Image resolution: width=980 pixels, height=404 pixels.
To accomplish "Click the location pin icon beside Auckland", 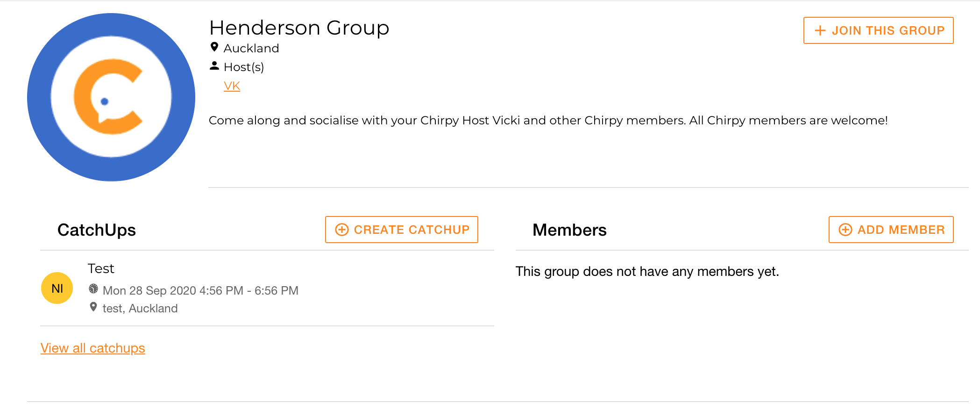I will tap(214, 47).
